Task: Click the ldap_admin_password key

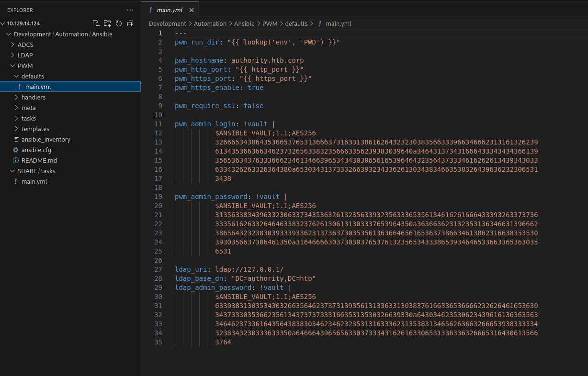Action: coord(213,288)
